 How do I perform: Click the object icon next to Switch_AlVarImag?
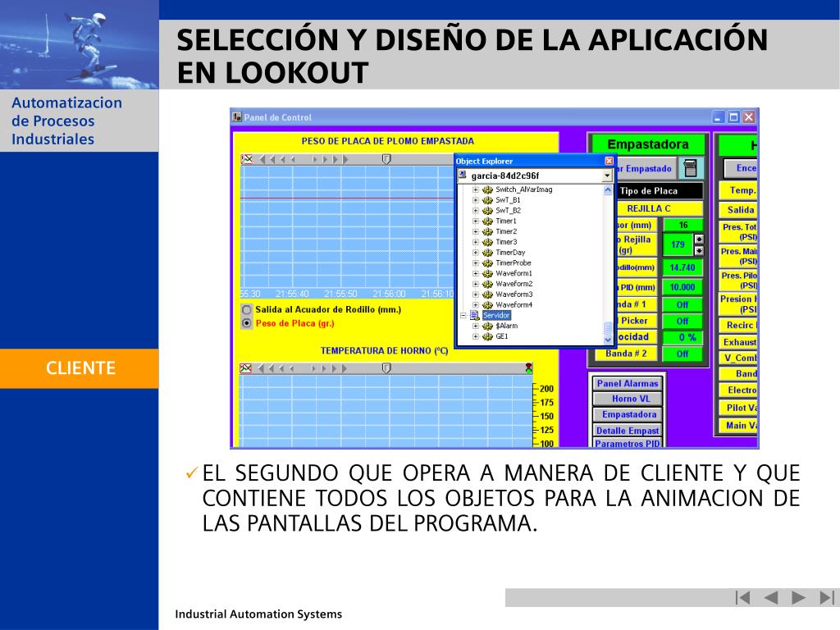click(x=487, y=189)
